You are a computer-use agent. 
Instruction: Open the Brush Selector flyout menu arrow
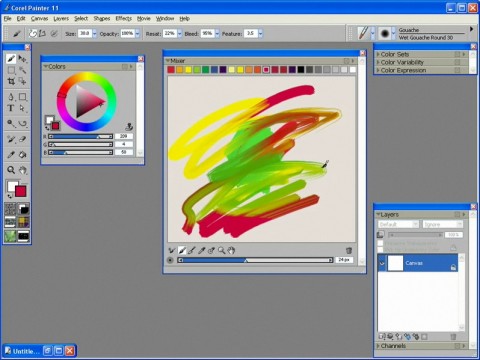[471, 29]
